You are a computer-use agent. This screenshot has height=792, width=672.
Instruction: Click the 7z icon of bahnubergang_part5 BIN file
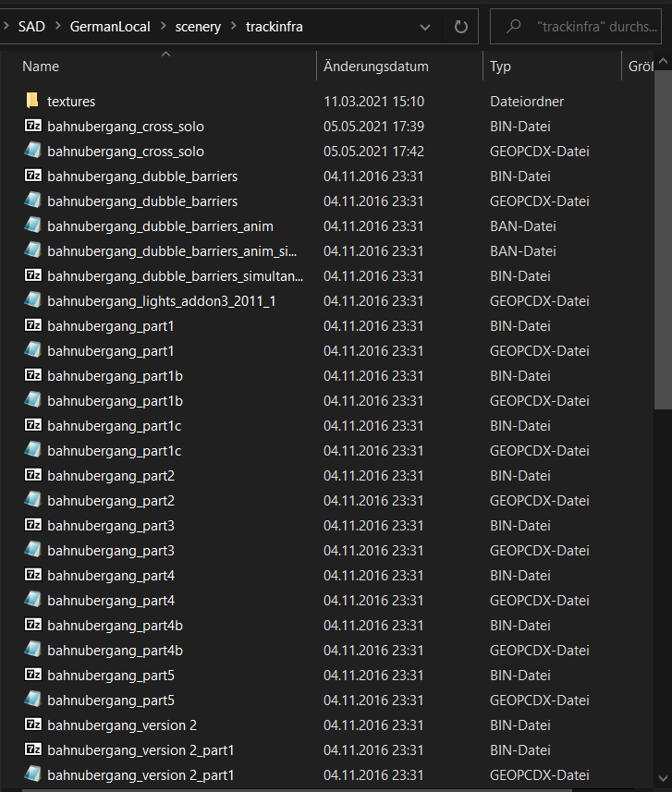[x=33, y=675]
